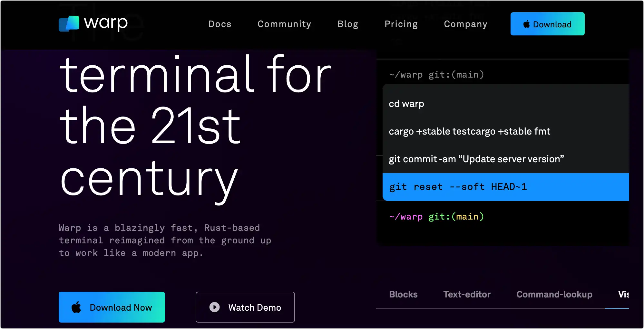The width and height of the screenshot is (644, 329).
Task: Click the header Download button
Action: [547, 24]
